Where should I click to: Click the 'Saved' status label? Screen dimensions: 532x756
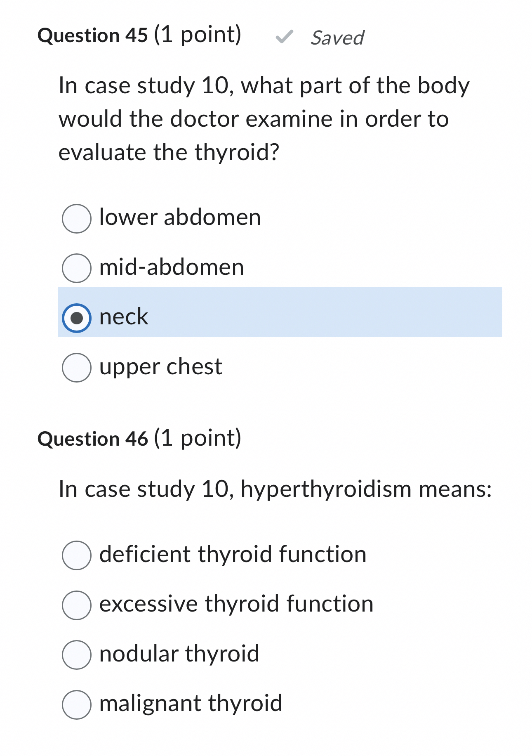pos(336,38)
